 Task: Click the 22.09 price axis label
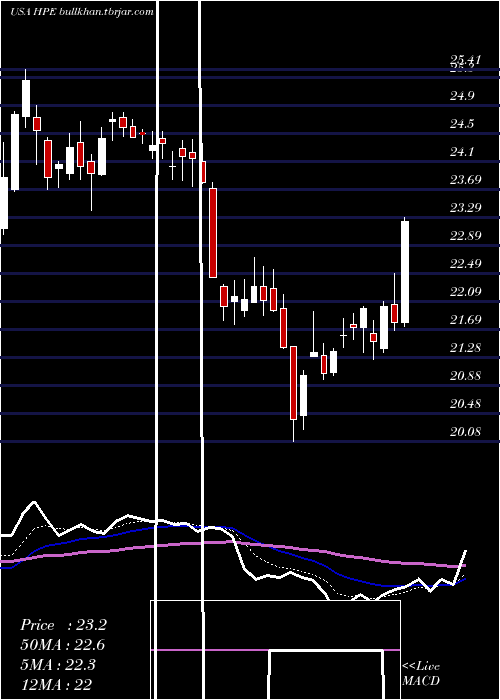[465, 292]
